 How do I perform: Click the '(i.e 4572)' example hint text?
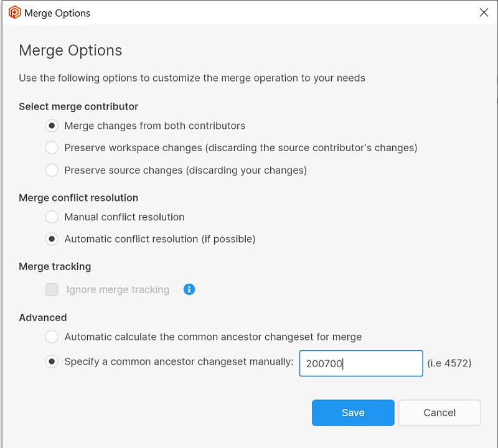(x=449, y=363)
